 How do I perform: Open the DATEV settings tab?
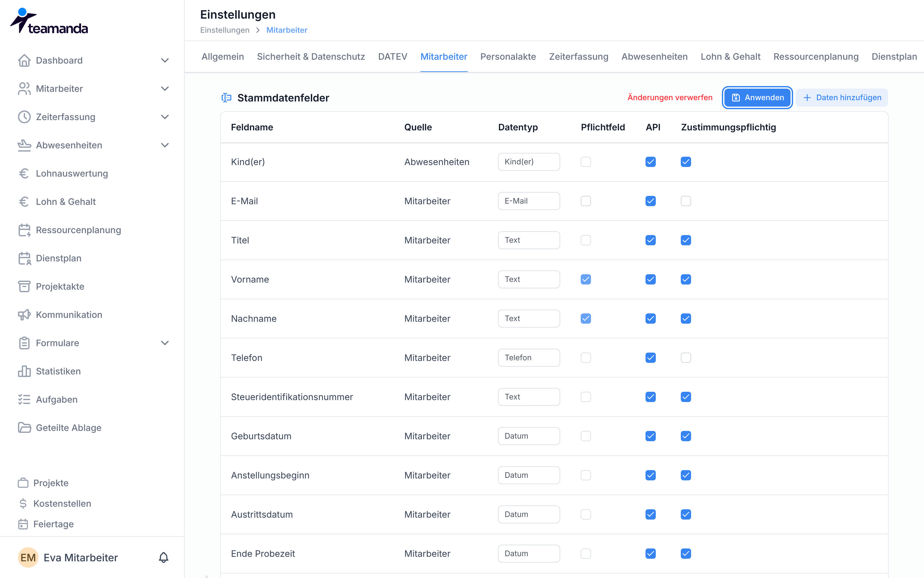point(392,57)
